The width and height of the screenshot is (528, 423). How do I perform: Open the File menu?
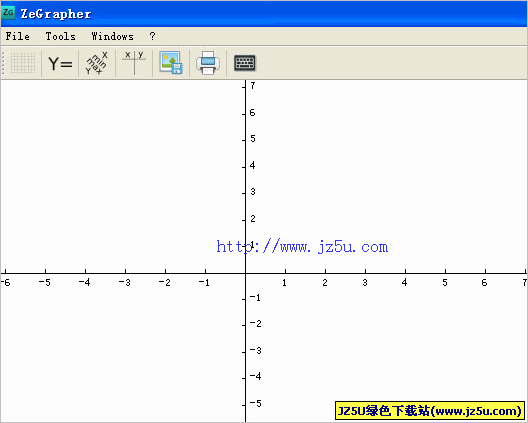[18, 36]
